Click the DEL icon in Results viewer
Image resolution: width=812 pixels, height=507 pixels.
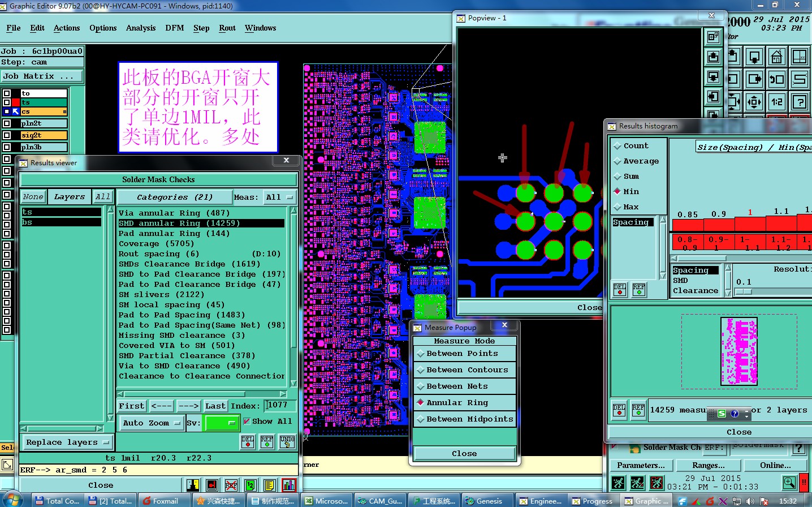[x=248, y=442]
